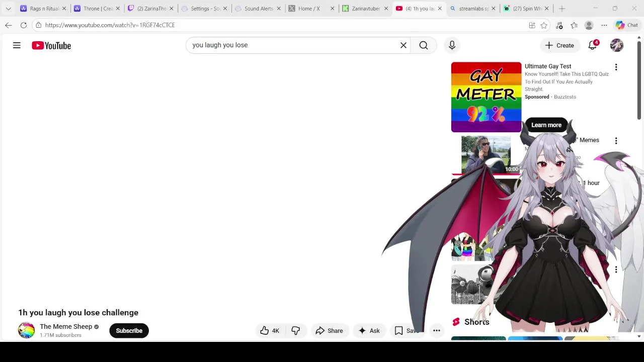
Task: Clear the search box text
Action: (403, 45)
